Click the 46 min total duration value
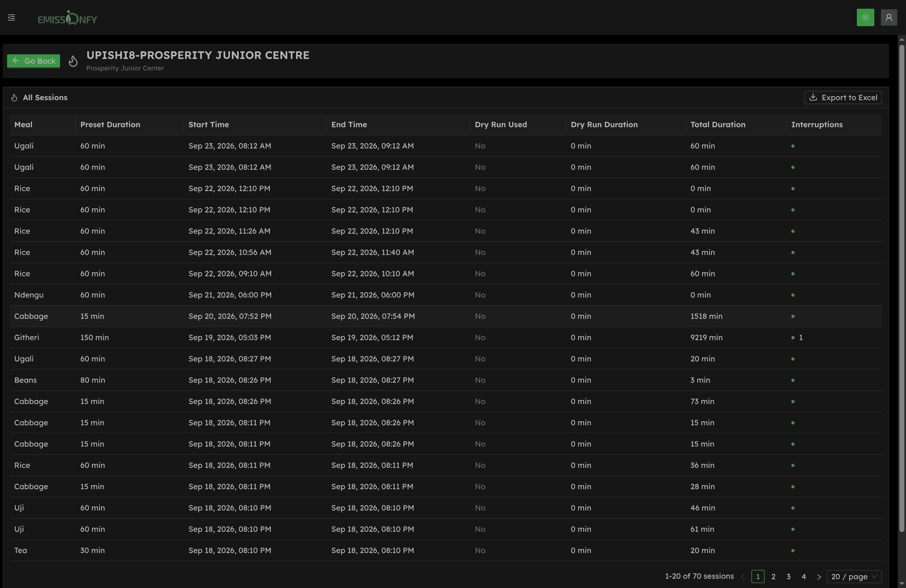The image size is (906, 588). tap(702, 508)
